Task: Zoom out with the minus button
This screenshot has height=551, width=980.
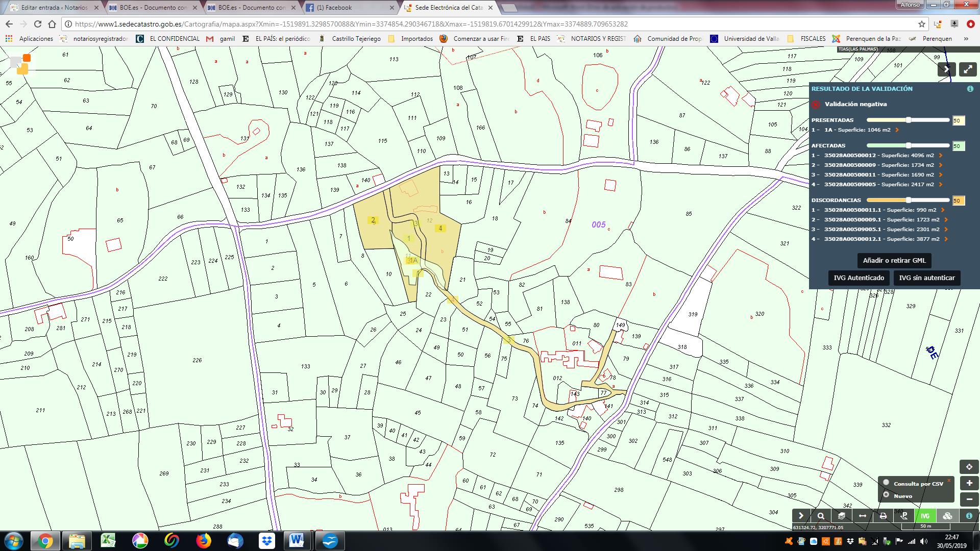Action: click(x=969, y=499)
